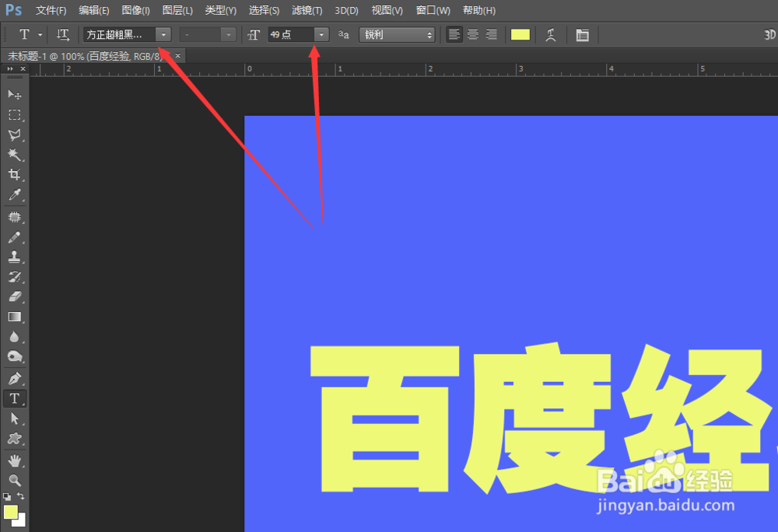Viewport: 778px width, 532px height.
Task: Click the yellow text color swatch
Action: click(x=520, y=35)
